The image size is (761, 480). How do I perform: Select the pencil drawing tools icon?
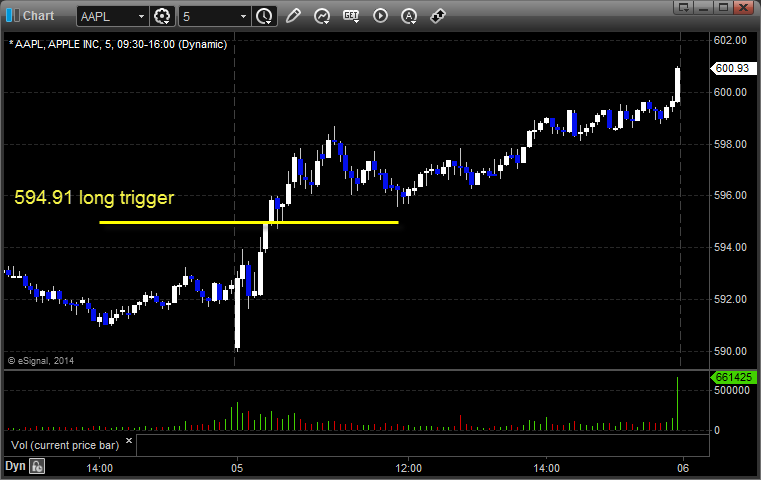[293, 16]
